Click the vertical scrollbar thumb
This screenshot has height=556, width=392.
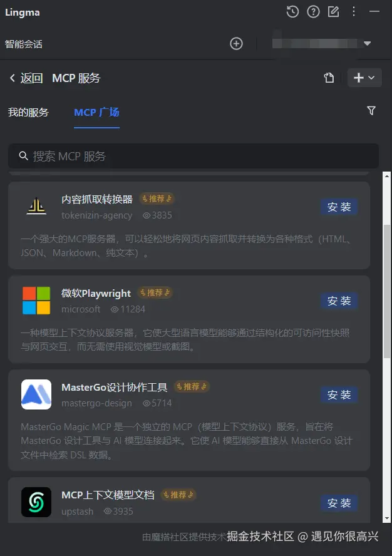pos(387,291)
